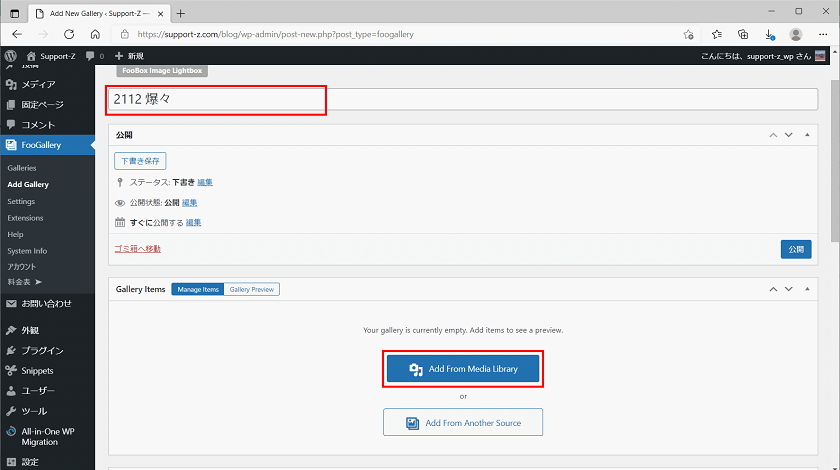Image resolution: width=840 pixels, height=470 pixels.
Task: Open All-in-One WP Migration menu
Action: coord(46,436)
